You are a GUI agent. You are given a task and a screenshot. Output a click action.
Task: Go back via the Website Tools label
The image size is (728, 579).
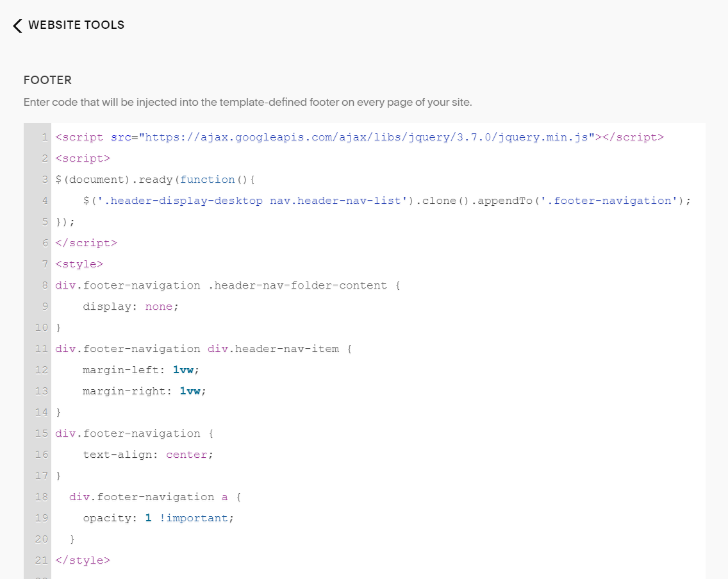[76, 25]
